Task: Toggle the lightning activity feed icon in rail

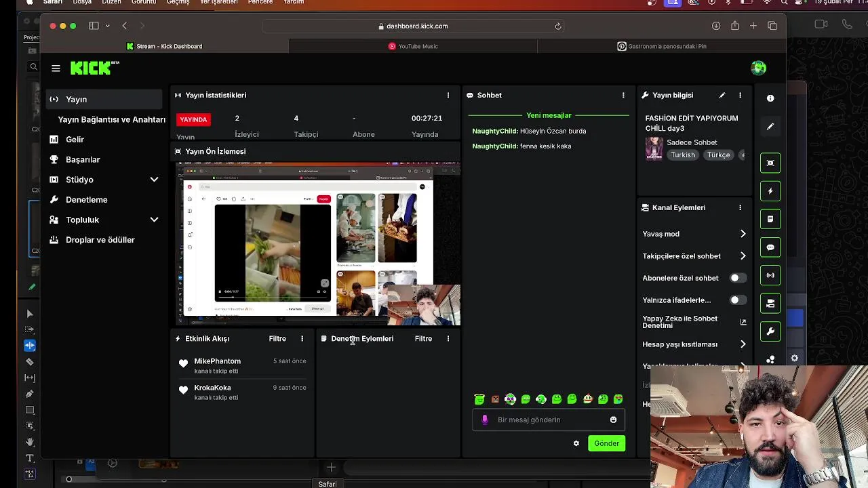Action: coord(770,191)
